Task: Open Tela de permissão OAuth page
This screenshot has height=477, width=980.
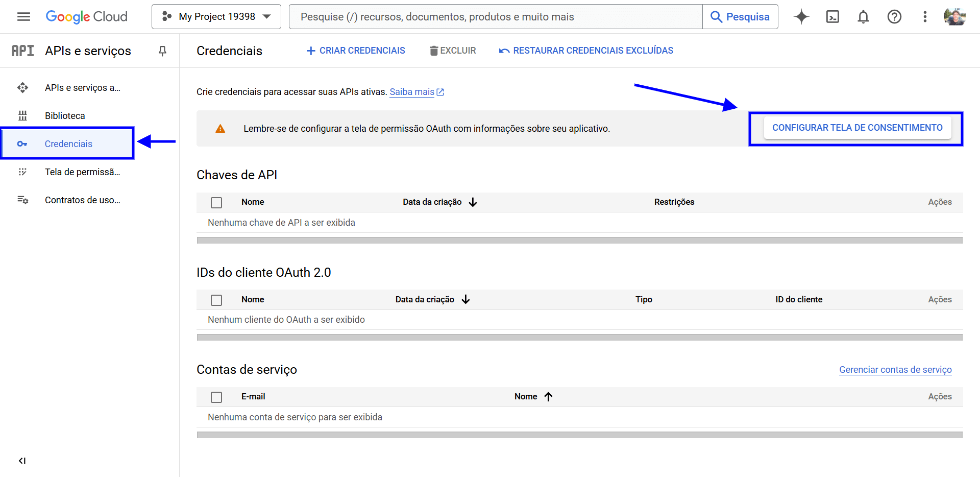Action: 83,172
